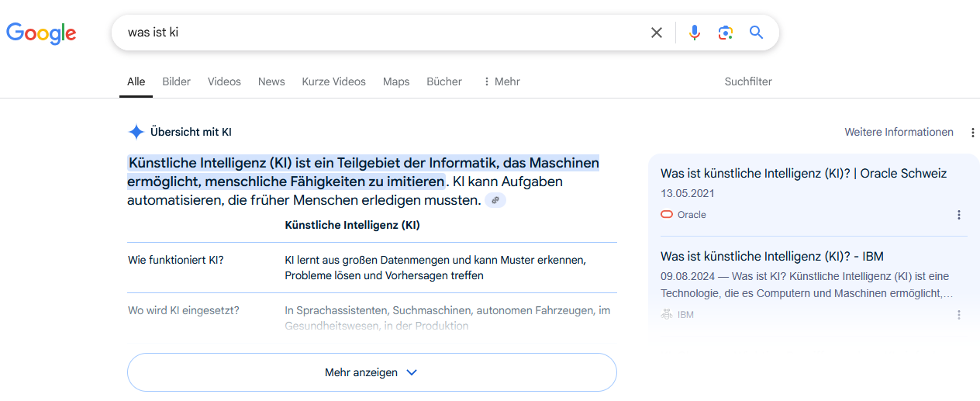Screen dimensions: 980x401
Task: Expand the overview with Mehr anzeigen
Action: (x=372, y=372)
